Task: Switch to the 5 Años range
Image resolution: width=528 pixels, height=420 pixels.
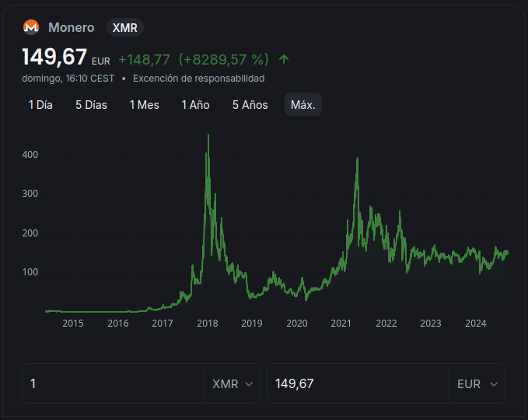Action: tap(250, 105)
